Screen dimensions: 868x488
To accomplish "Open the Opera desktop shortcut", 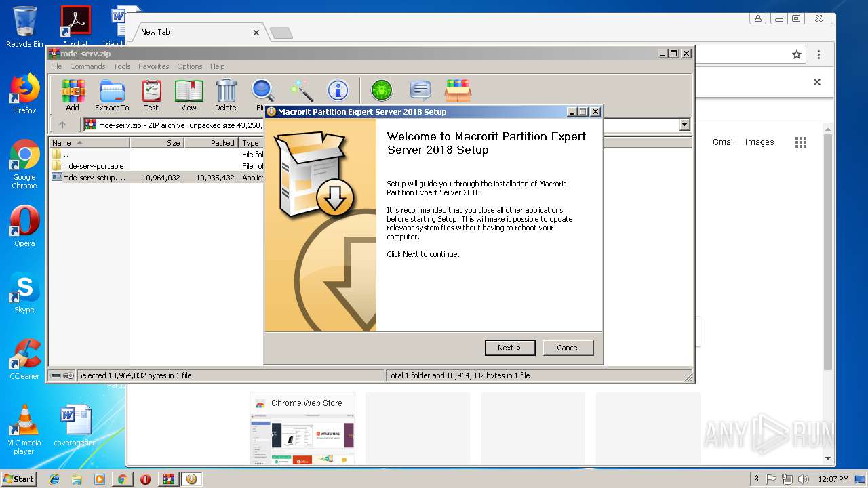I will pyautogui.click(x=24, y=226).
